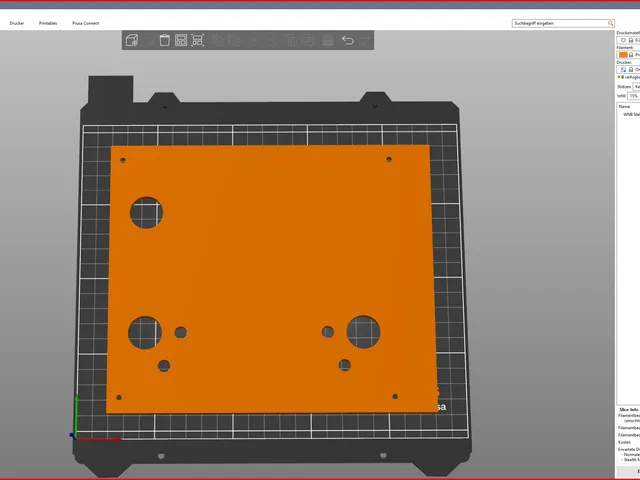The height and width of the screenshot is (480, 640).
Task: Click the magnifier icon in search box
Action: pos(610,23)
